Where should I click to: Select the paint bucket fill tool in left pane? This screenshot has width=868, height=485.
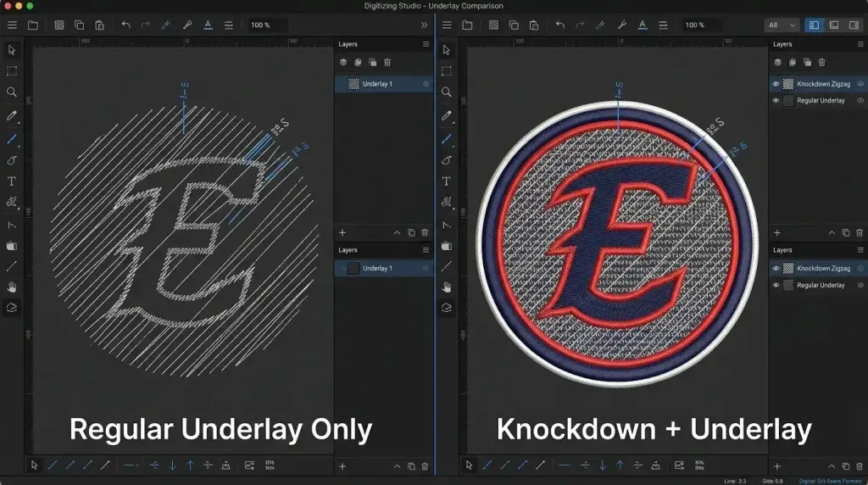click(x=12, y=246)
